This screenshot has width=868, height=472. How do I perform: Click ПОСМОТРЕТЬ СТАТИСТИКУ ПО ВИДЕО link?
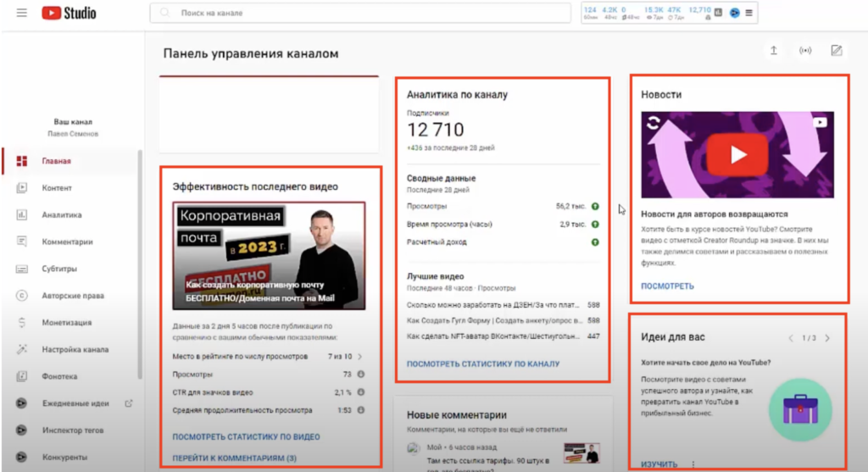(246, 437)
